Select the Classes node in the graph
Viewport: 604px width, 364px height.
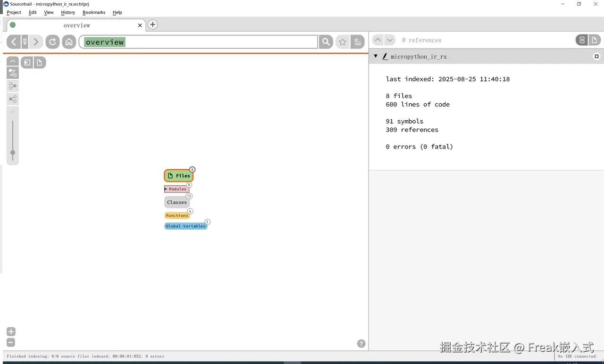pyautogui.click(x=177, y=202)
